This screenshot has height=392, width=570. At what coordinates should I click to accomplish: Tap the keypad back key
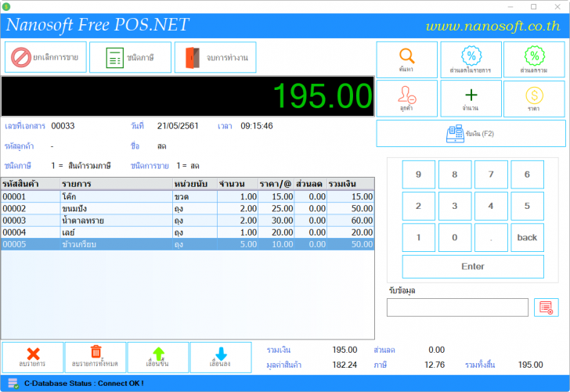[527, 238]
